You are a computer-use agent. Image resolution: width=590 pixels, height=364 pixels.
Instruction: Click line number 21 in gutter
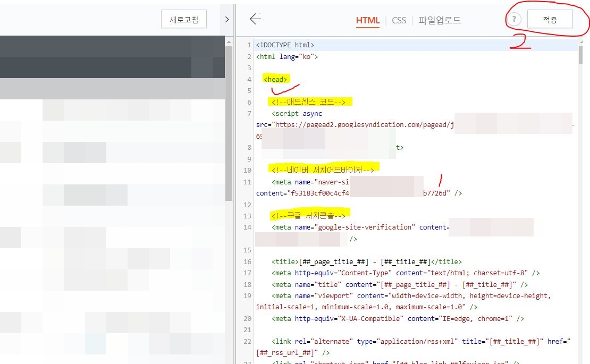tap(247, 330)
